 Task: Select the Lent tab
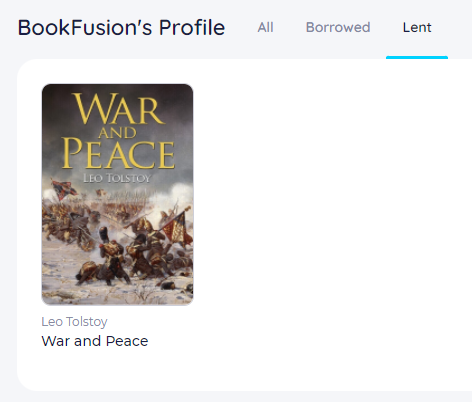(417, 27)
